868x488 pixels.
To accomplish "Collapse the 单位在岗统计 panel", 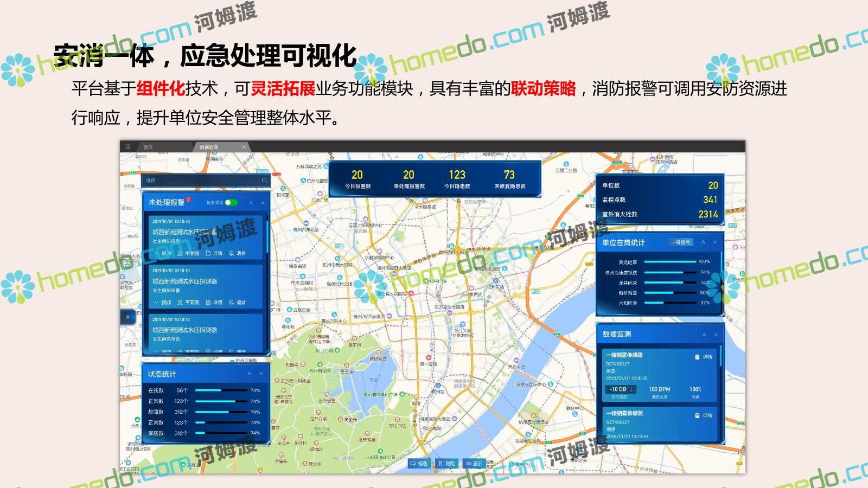I will point(703,242).
